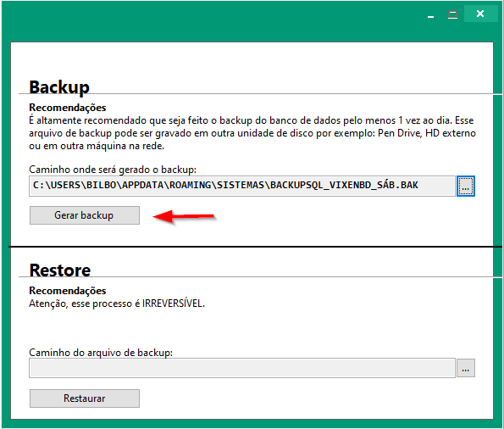Focus the backup destination path field
Image resolution: width=504 pixels, height=429 pixels.
coord(242,186)
